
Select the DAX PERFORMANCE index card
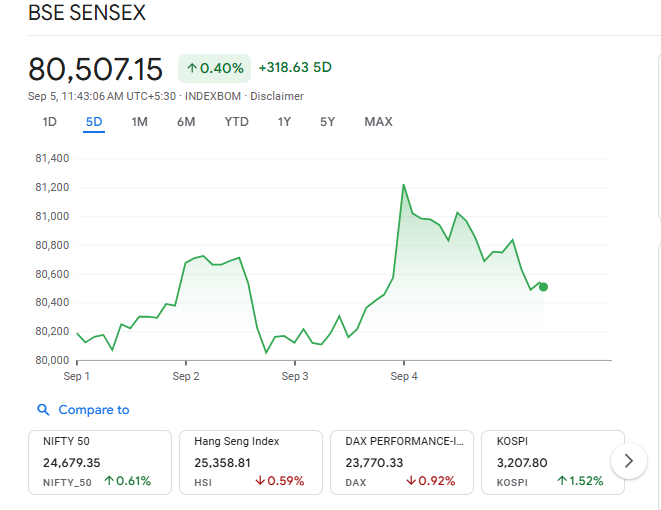(x=401, y=461)
